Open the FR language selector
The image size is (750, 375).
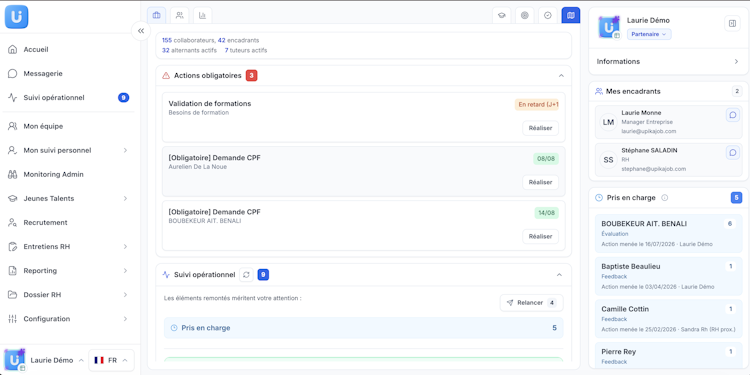point(111,360)
